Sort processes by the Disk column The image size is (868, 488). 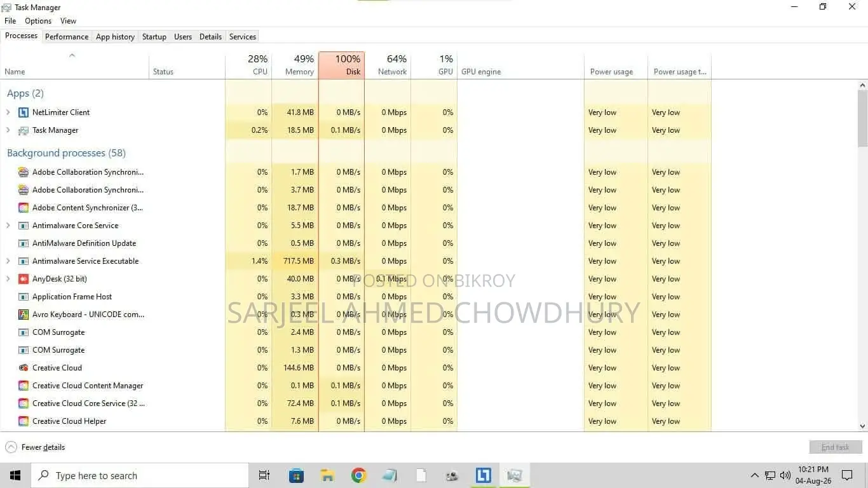[341, 65]
